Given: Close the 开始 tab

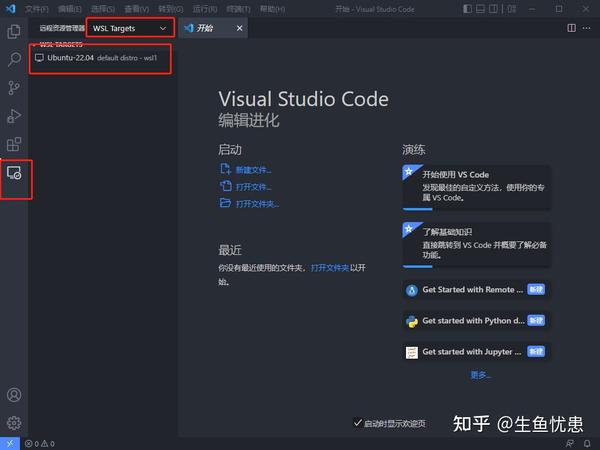Looking at the screenshot, I should (240, 28).
